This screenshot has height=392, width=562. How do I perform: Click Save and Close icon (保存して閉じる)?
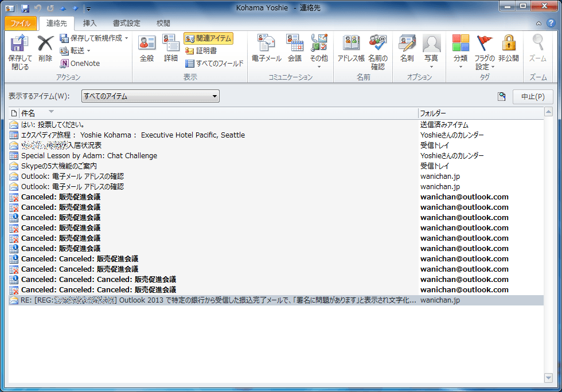click(x=19, y=52)
